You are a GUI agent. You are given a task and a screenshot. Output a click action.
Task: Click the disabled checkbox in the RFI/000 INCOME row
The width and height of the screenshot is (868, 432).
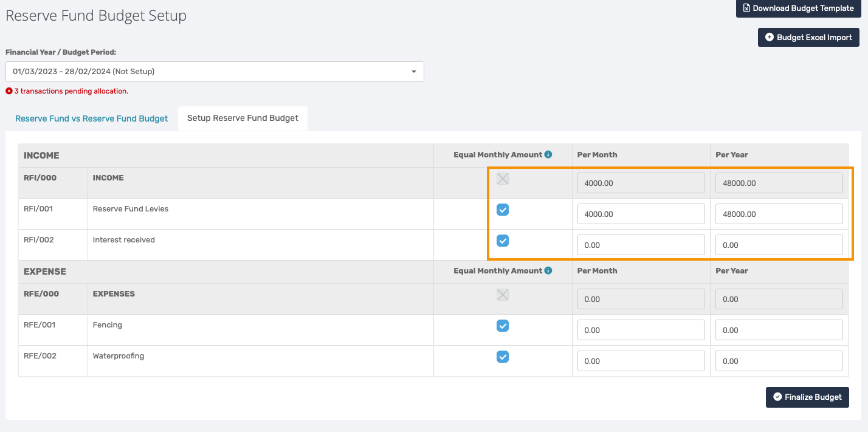503,179
